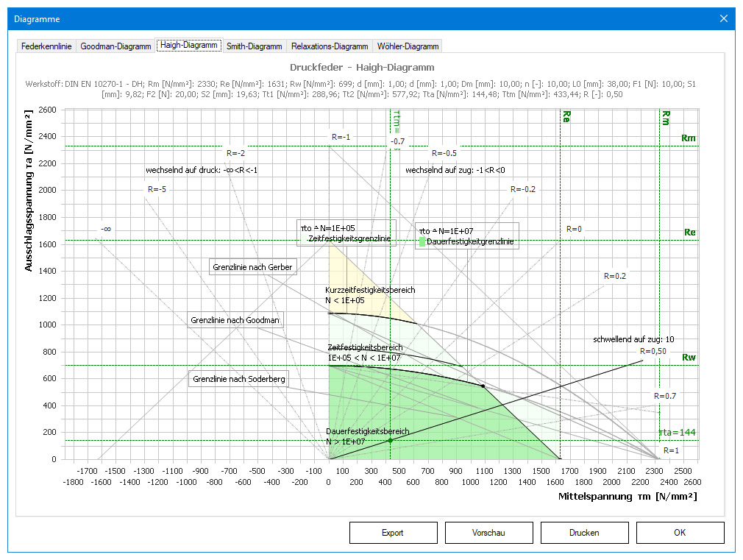Select the 'Grenzlinie nach Gerber' label

pos(253,266)
